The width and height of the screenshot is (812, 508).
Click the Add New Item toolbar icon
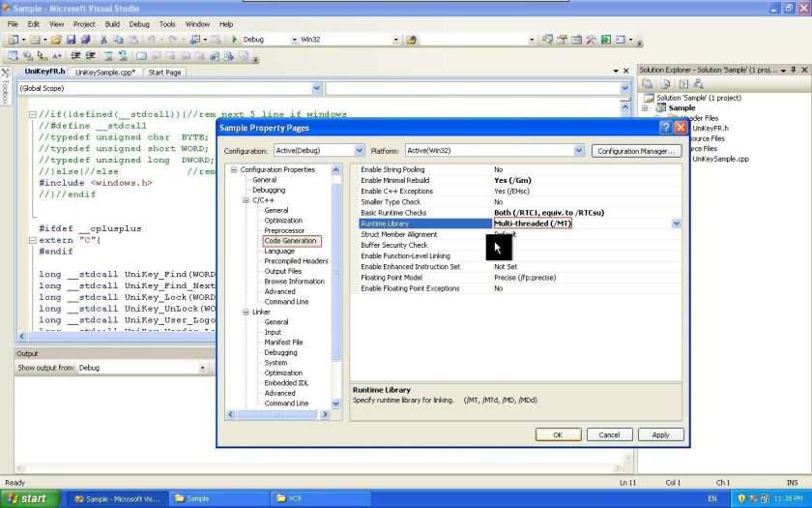[x=35, y=40]
